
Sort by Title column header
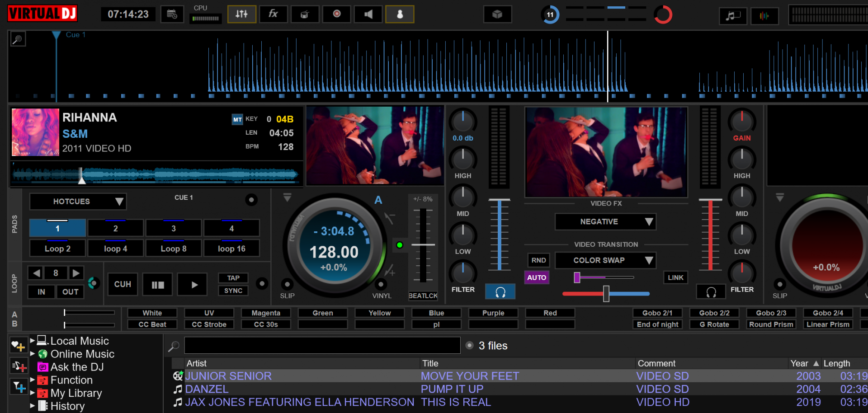pyautogui.click(x=528, y=363)
